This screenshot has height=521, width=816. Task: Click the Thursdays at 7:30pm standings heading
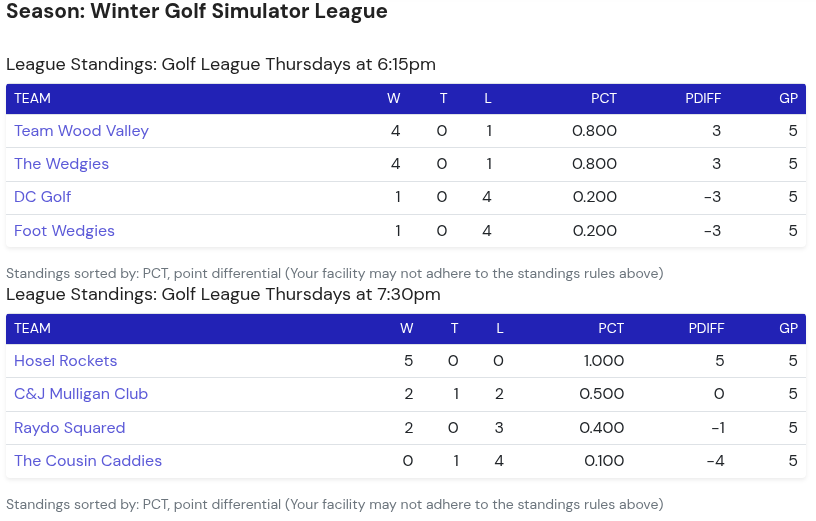pos(223,294)
